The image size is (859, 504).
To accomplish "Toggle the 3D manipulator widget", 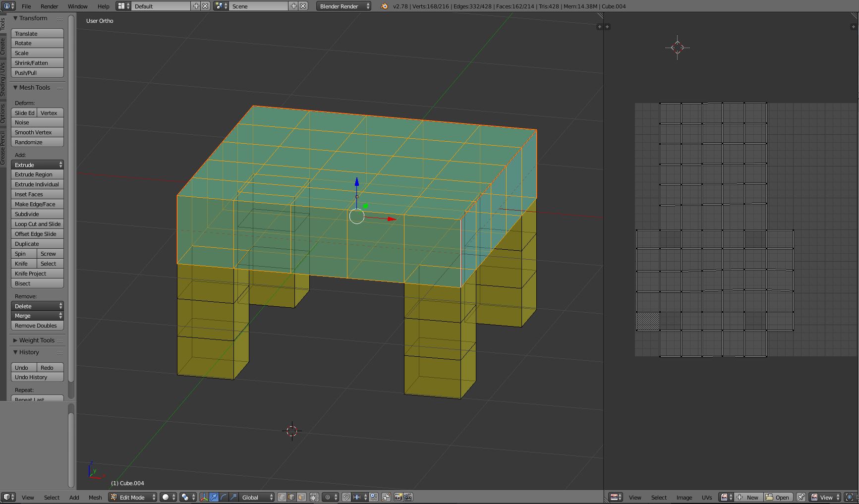I will point(204,497).
